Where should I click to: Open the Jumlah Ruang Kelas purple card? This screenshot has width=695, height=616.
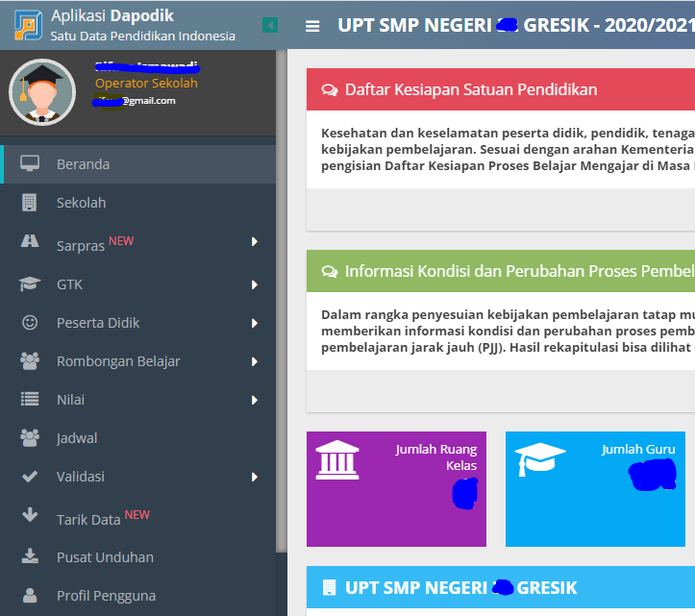point(396,489)
